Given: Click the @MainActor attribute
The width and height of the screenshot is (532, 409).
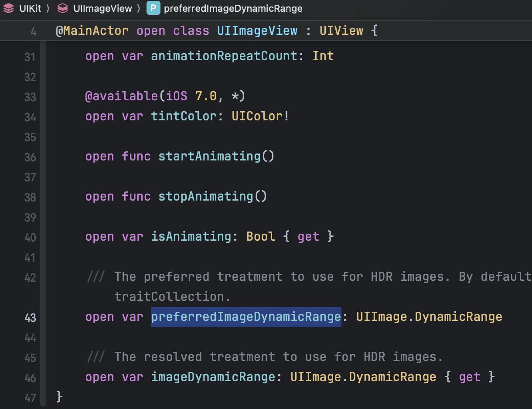Looking at the screenshot, I should click(x=92, y=31).
